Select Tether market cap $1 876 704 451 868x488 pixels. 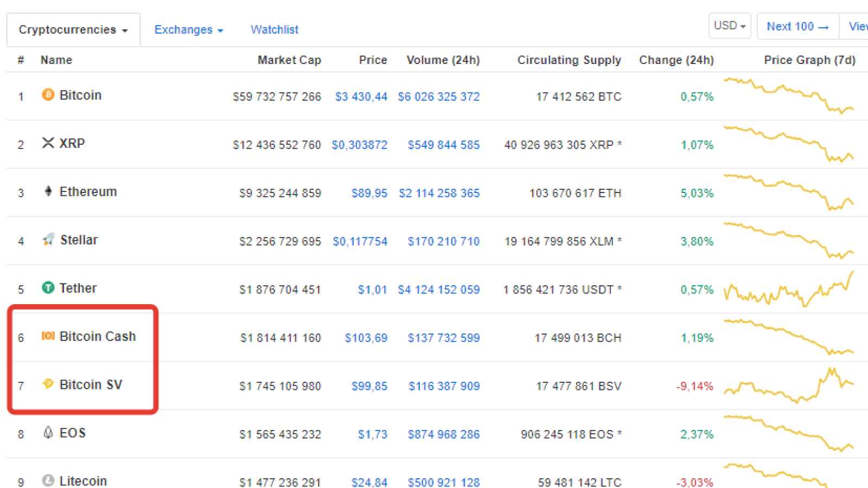280,290
